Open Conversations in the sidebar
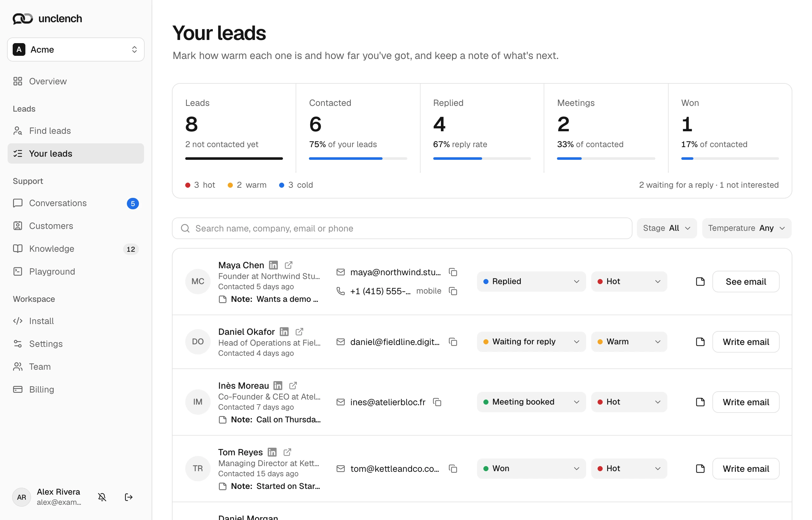This screenshot has height=520, width=812. point(76,203)
